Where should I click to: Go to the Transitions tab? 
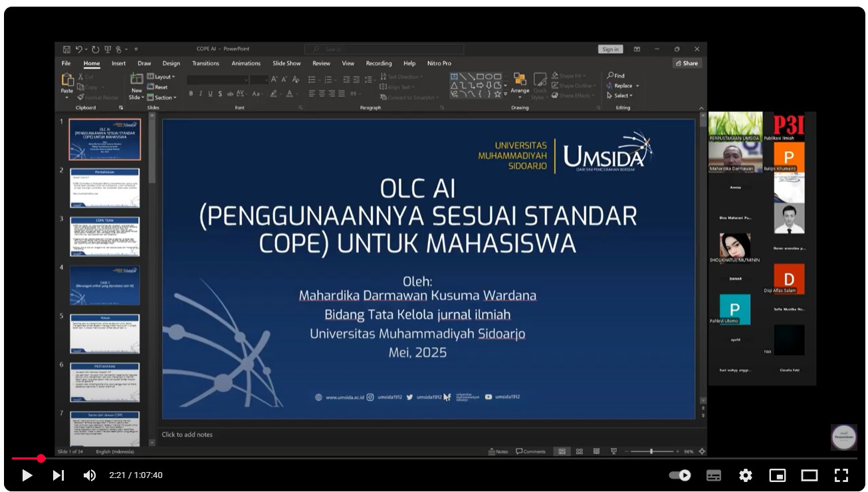point(205,63)
